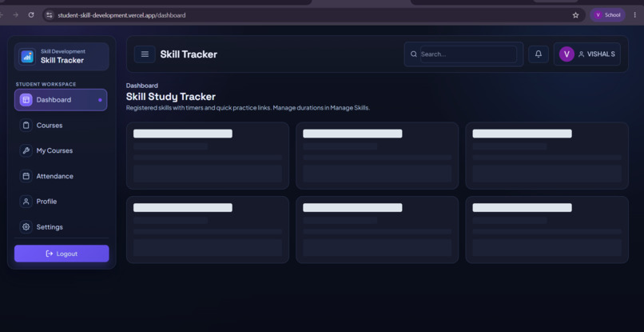This screenshot has width=644, height=332.
Task: Open site information icon in the address bar
Action: 50,15
